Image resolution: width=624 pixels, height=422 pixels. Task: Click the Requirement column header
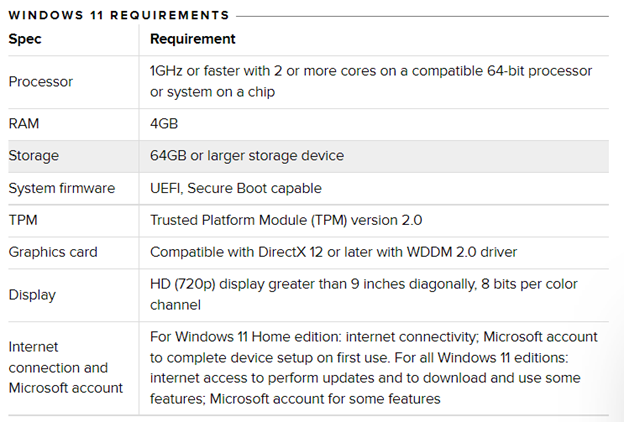tap(193, 39)
